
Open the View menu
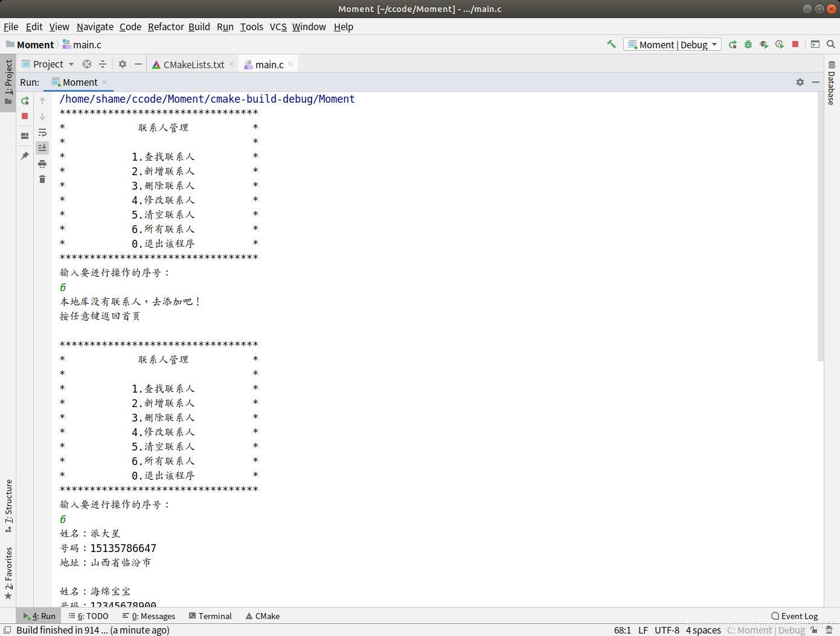(x=59, y=27)
